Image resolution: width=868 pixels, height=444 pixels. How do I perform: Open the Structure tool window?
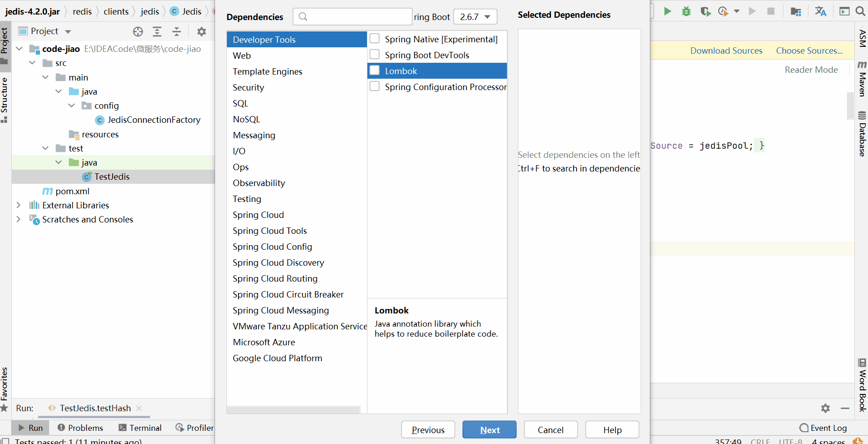pyautogui.click(x=5, y=100)
